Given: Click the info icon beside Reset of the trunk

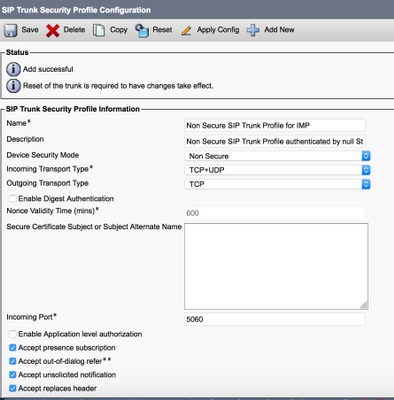Looking at the screenshot, I should pyautogui.click(x=13, y=86).
